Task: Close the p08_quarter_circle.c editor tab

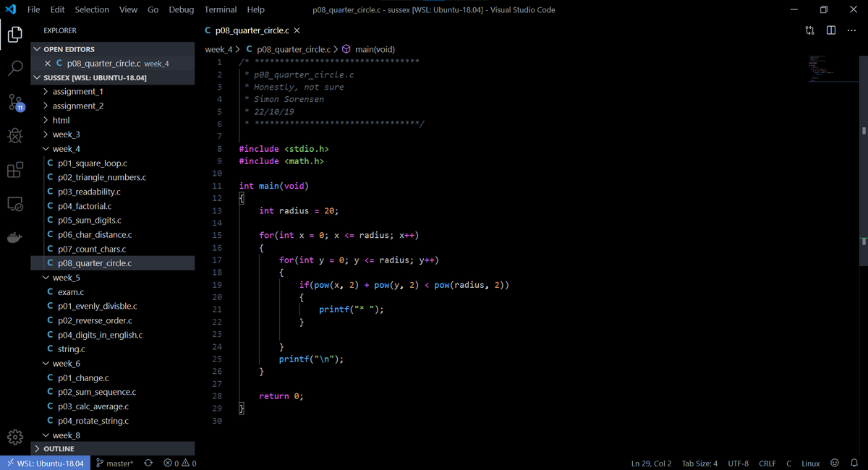Action: [297, 30]
